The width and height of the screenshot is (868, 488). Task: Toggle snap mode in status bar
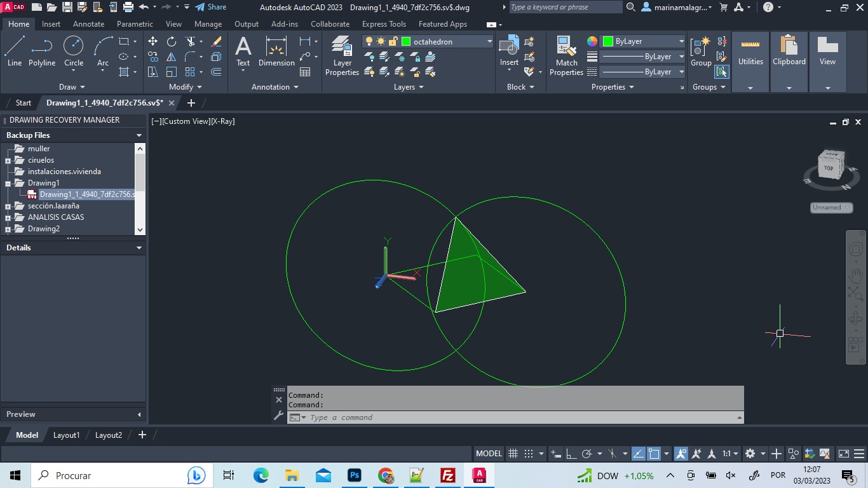(529, 454)
